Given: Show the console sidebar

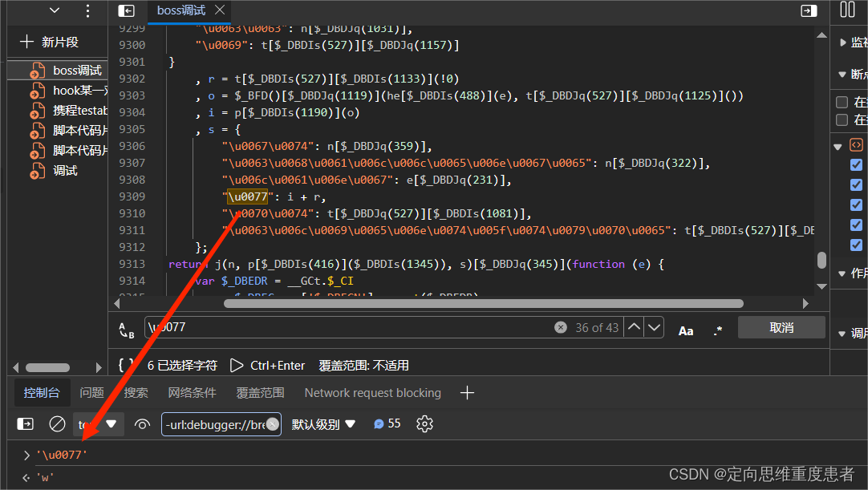Looking at the screenshot, I should (x=26, y=424).
